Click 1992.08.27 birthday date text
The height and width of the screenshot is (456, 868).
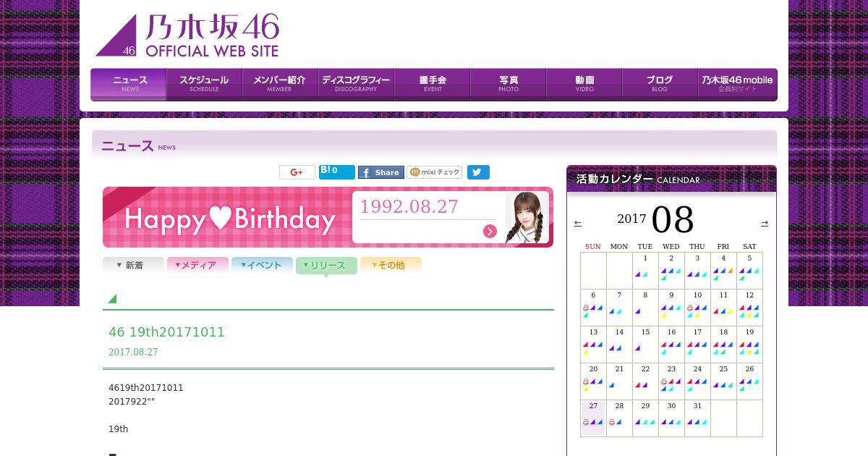(409, 206)
